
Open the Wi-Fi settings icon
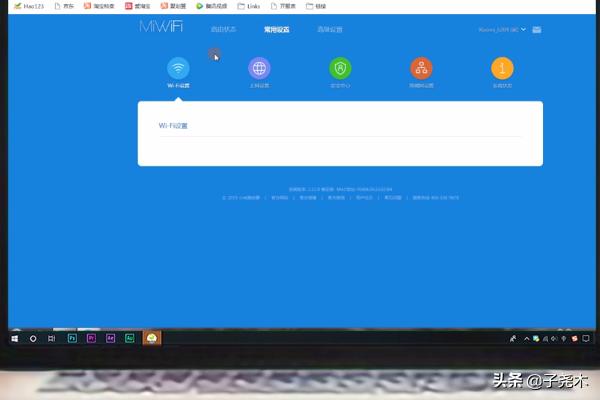[178, 68]
